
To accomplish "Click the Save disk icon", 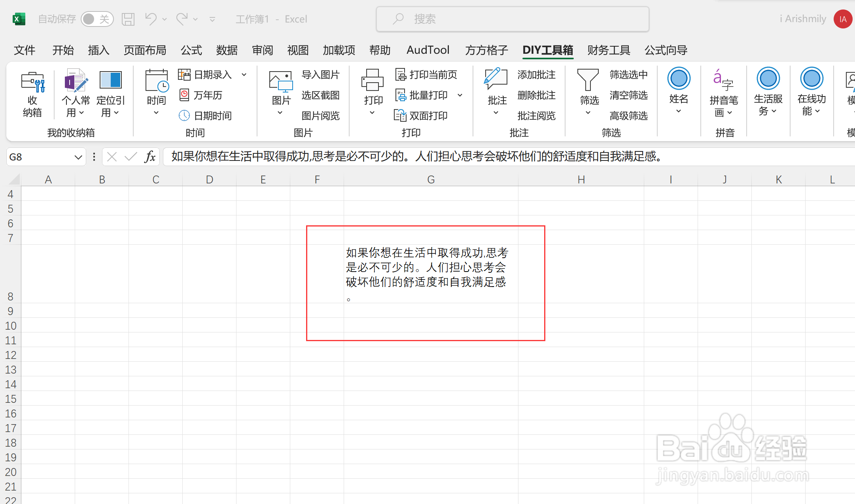I will click(x=128, y=19).
